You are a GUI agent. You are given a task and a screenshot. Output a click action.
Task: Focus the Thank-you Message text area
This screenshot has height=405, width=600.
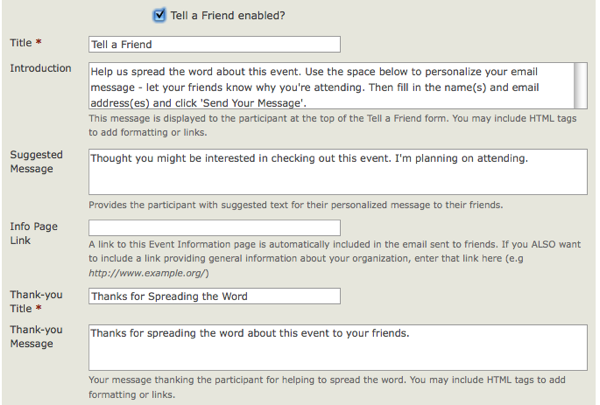click(337, 346)
